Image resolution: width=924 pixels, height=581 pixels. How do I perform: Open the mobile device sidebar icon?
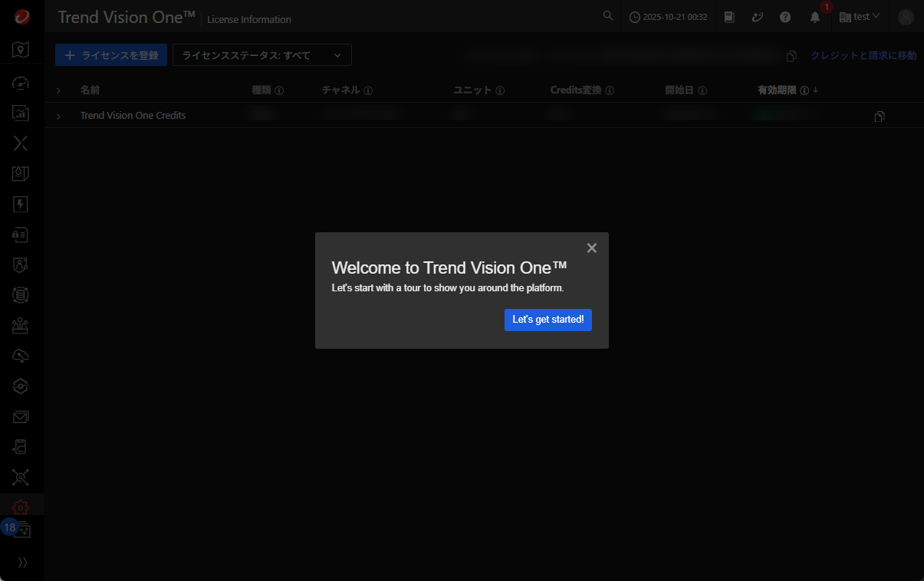[x=21, y=447]
